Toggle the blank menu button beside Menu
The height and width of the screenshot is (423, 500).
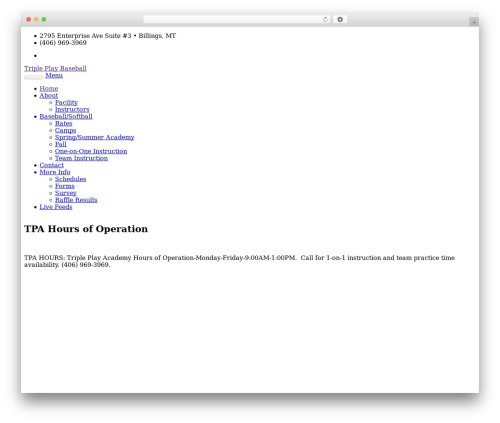(34, 77)
